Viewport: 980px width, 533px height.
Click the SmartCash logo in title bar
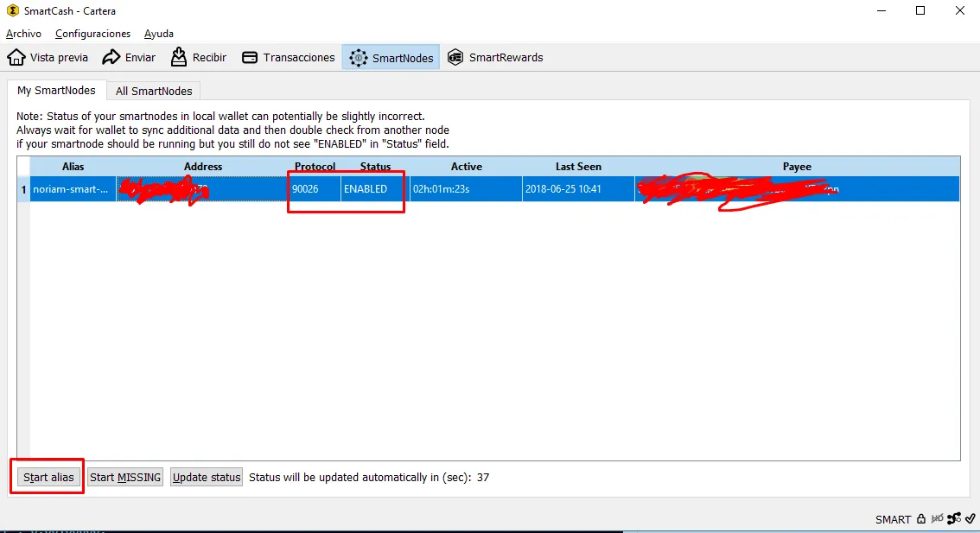12,10
